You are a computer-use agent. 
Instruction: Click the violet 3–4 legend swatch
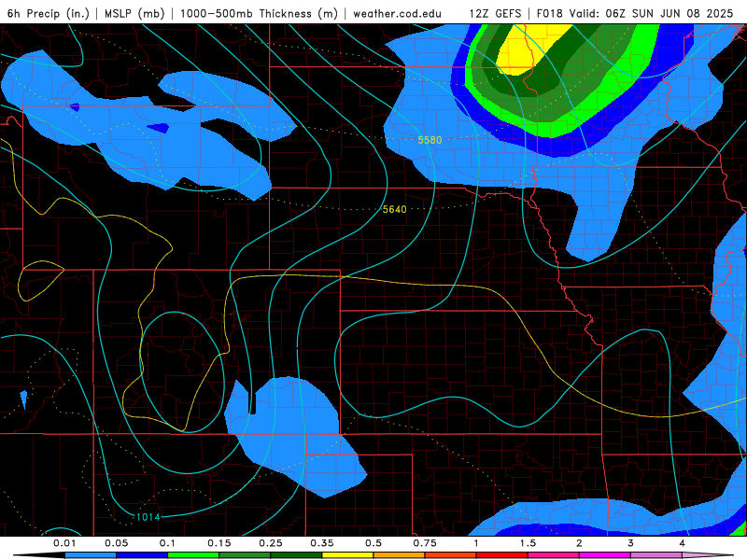(x=656, y=555)
